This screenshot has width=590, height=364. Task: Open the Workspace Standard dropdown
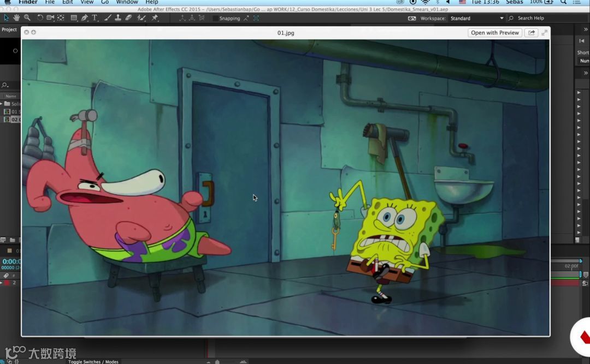(x=477, y=18)
